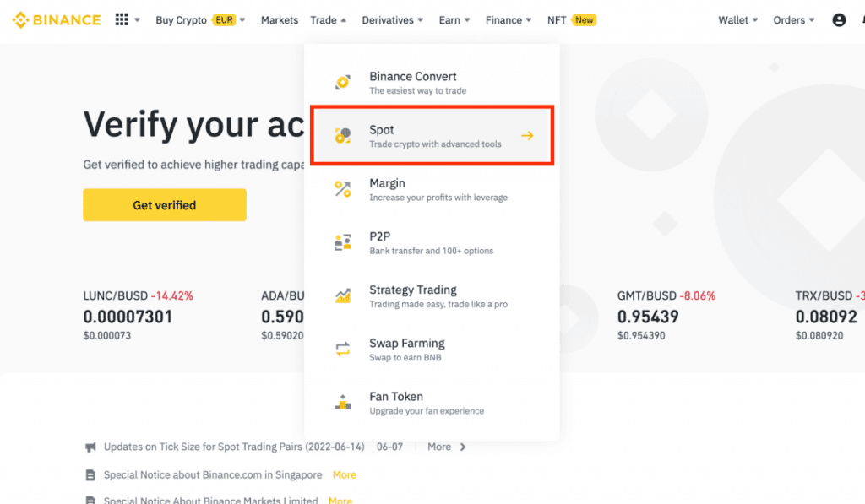Viewport: 865px width, 504px height.
Task: Click the Swap Farming arrows icon
Action: pos(342,350)
